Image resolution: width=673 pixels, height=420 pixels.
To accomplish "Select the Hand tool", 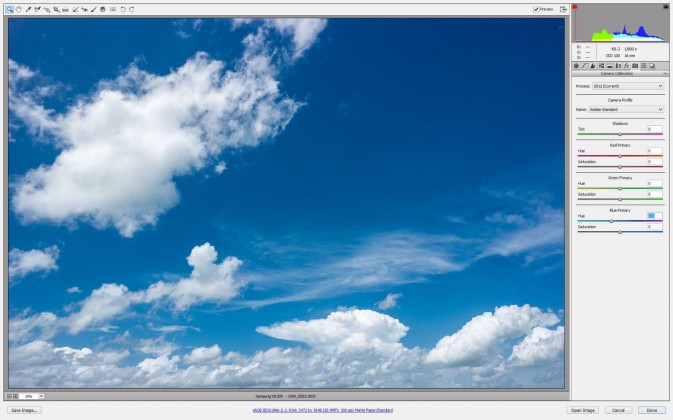I will [x=18, y=9].
